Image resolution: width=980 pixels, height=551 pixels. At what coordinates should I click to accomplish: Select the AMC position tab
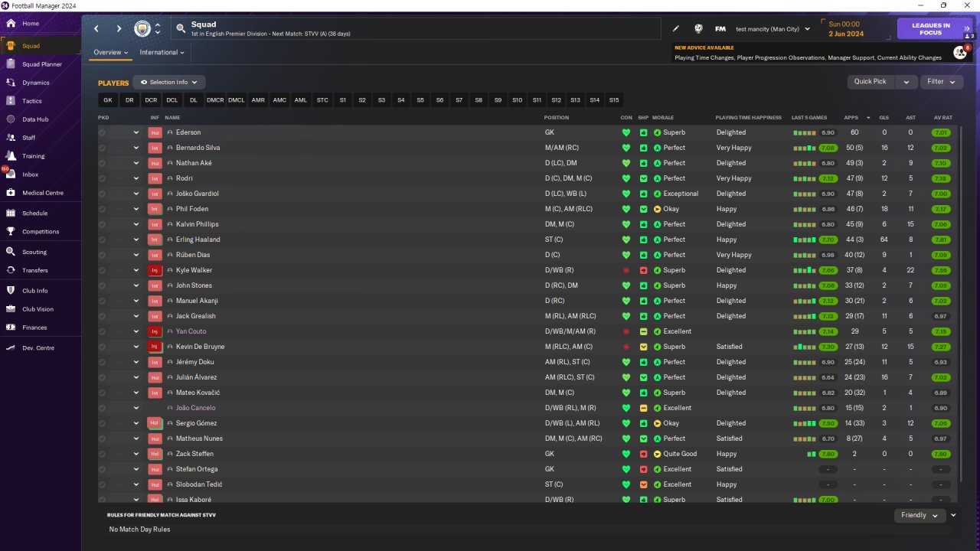coord(279,100)
